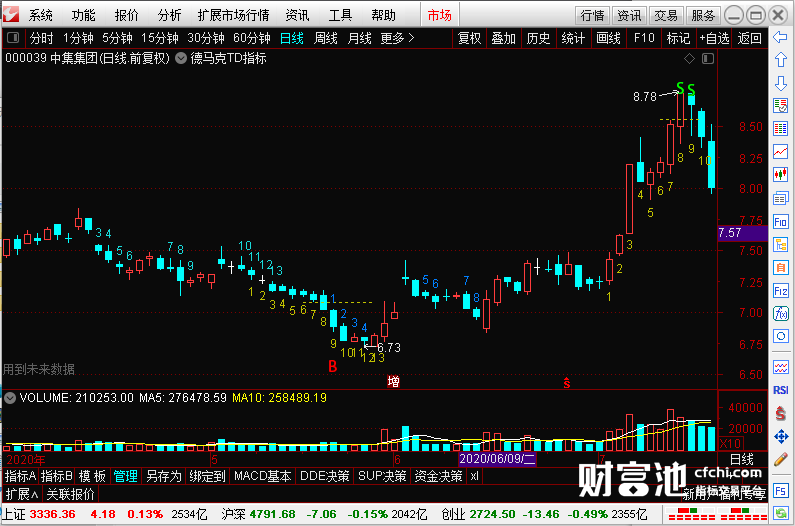The width and height of the screenshot is (795, 526).
Task: Click the 指标A tab
Action: coord(20,476)
